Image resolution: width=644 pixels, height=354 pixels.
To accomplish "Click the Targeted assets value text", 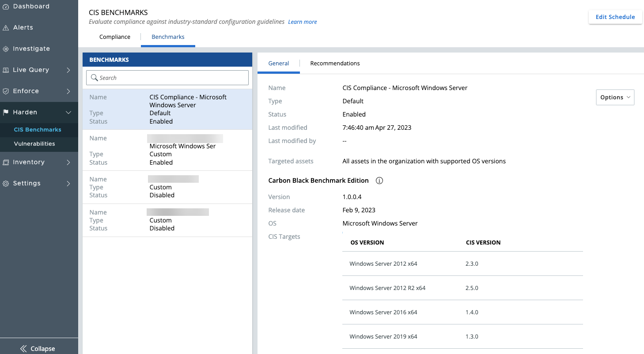I will click(x=424, y=162).
